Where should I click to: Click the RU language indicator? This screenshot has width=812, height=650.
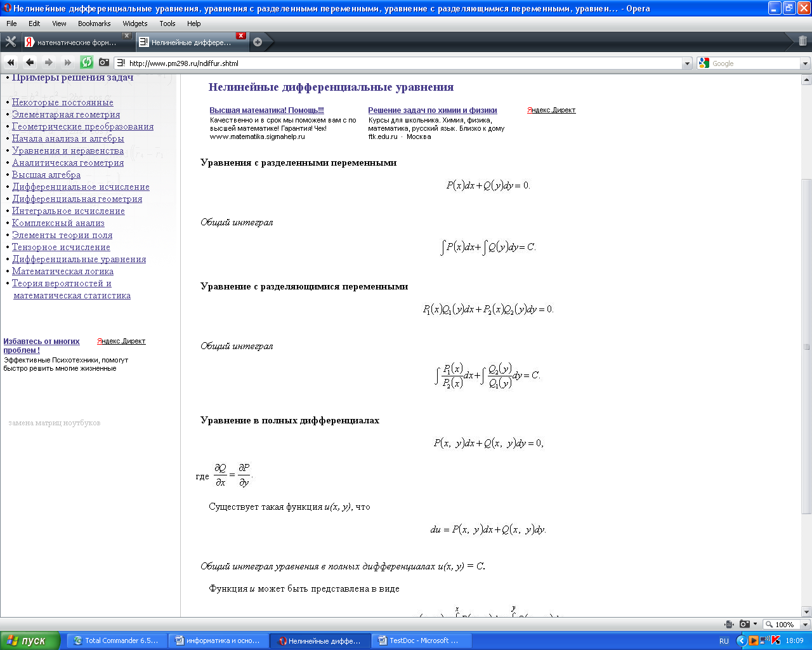[724, 641]
